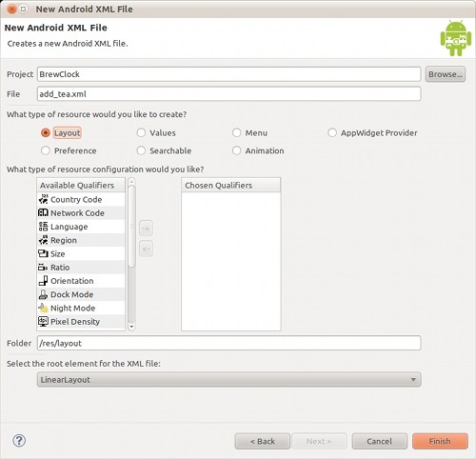This screenshot has width=476, height=459.
Task: Select the Orientation qualifier icon
Action: pos(43,281)
